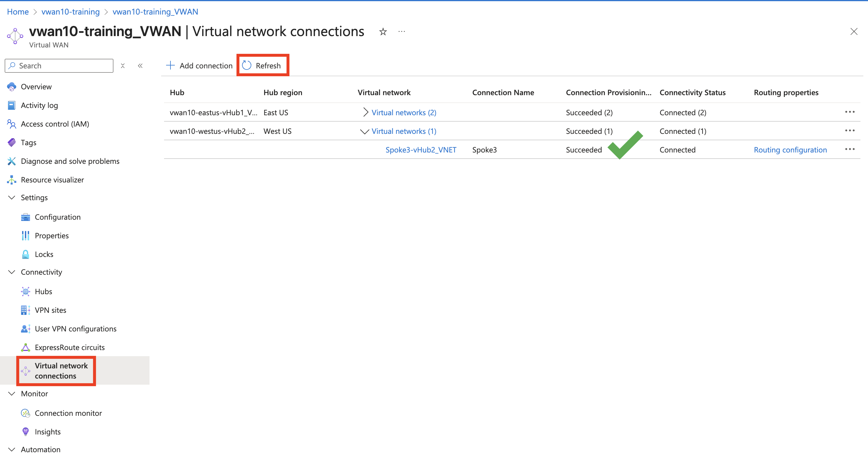Image resolution: width=868 pixels, height=458 pixels.
Task: Open VPN sites from the sidebar
Action: pyautogui.click(x=51, y=310)
